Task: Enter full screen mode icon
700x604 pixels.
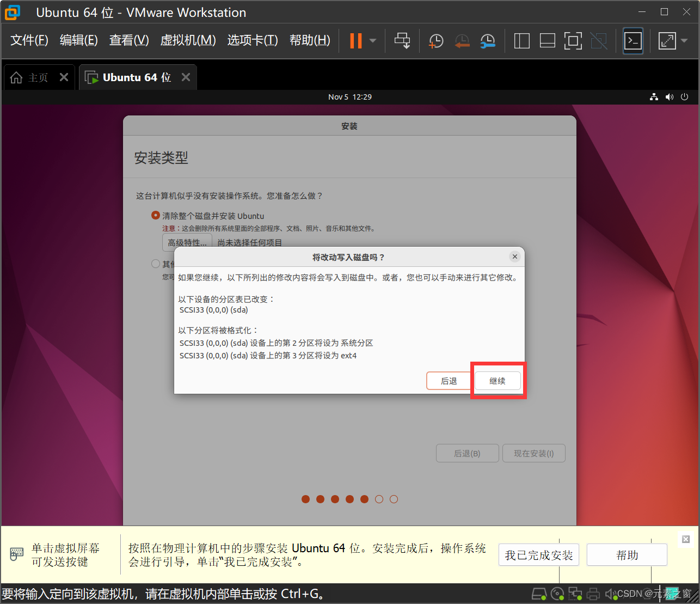Action: click(573, 41)
